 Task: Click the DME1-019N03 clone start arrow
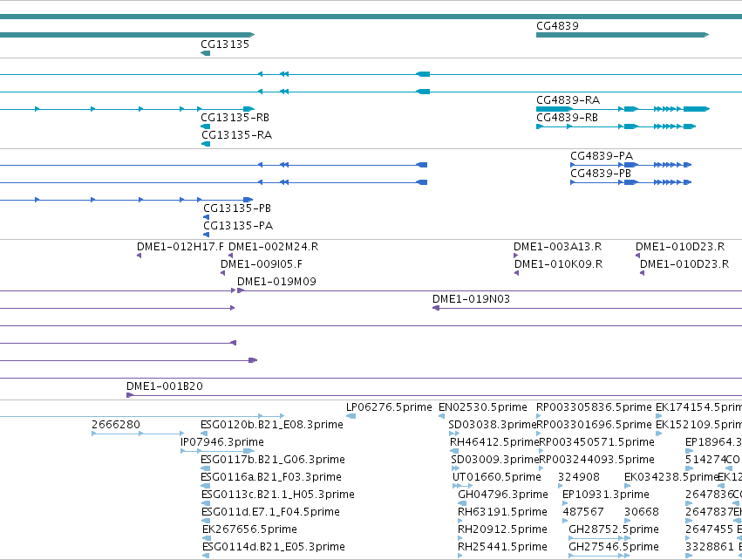click(436, 308)
